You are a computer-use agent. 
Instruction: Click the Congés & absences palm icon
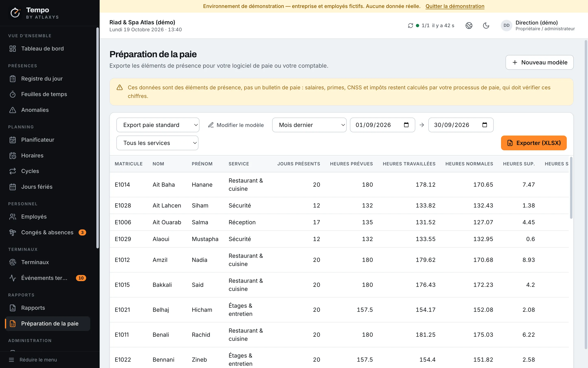click(x=13, y=232)
